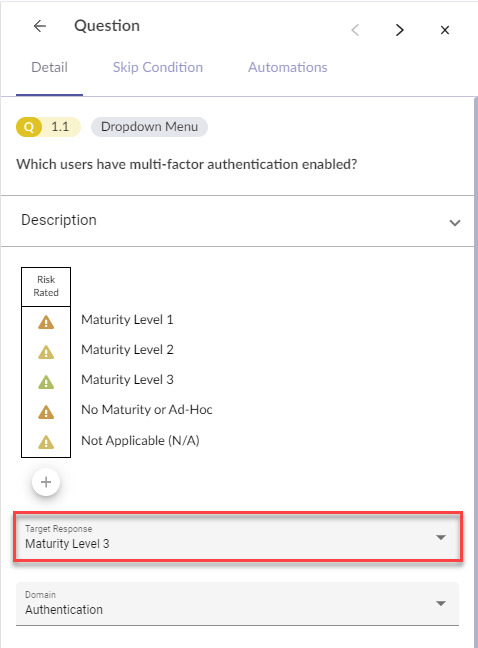478x648 pixels.
Task: Select the Maturity Level 3 option text
Action: coord(127,379)
